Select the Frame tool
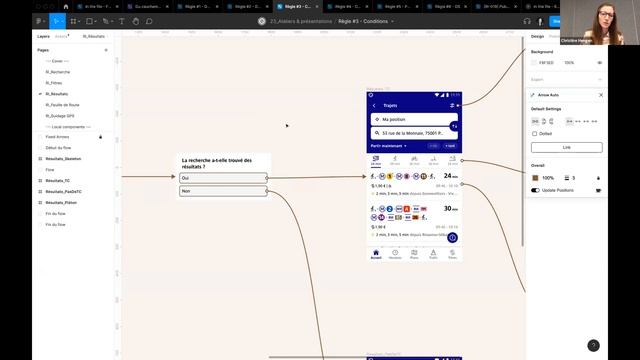Image resolution: width=640 pixels, height=360 pixels. point(74,21)
